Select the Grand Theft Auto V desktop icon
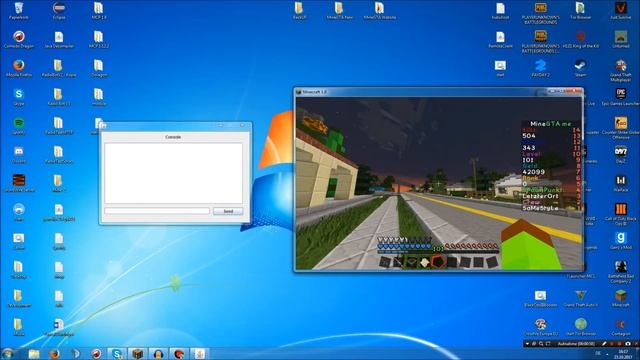 [580, 298]
